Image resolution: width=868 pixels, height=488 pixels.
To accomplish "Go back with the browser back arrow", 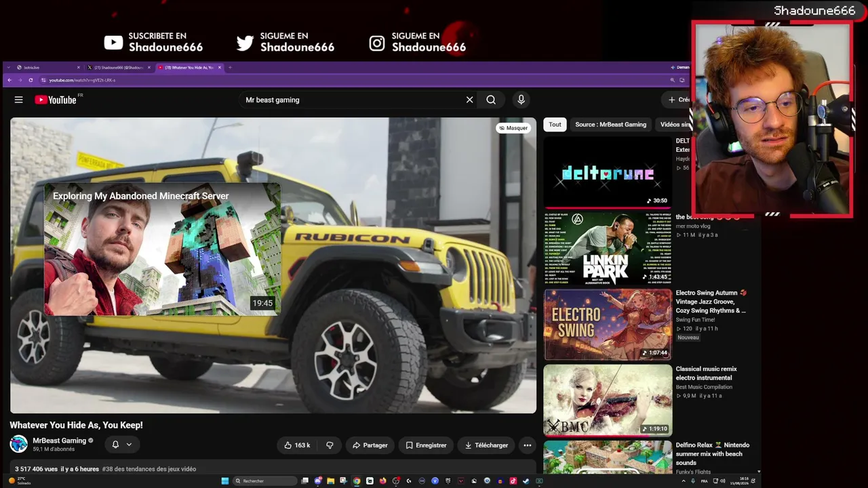I will 10,80.
